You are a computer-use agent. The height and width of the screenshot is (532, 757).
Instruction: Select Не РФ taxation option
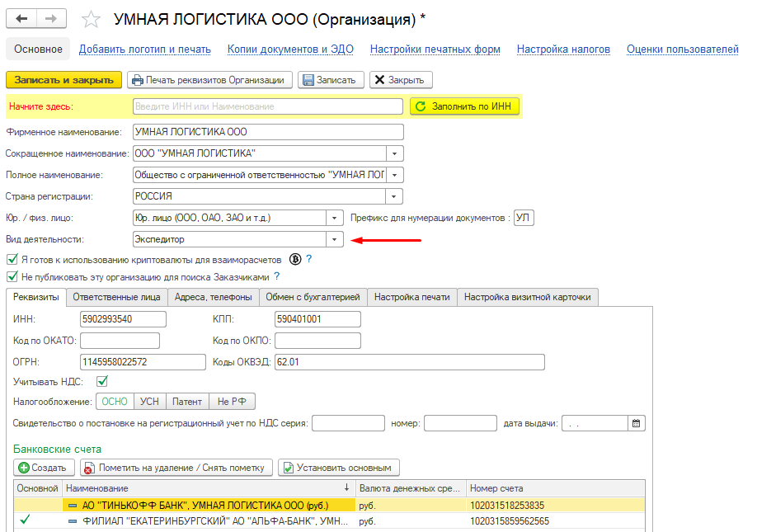(x=232, y=402)
